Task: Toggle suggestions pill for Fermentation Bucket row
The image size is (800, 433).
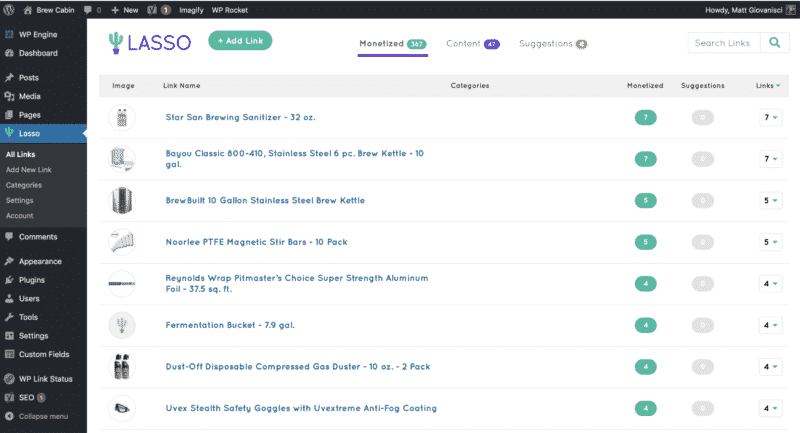Action: pyautogui.click(x=703, y=325)
